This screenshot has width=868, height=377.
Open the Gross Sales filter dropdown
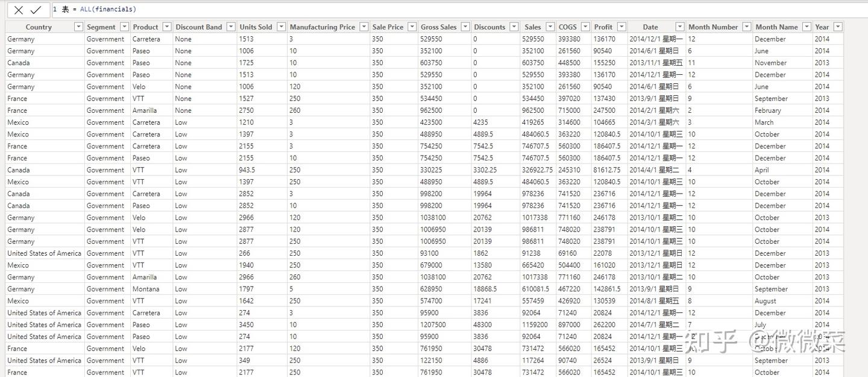(465, 27)
